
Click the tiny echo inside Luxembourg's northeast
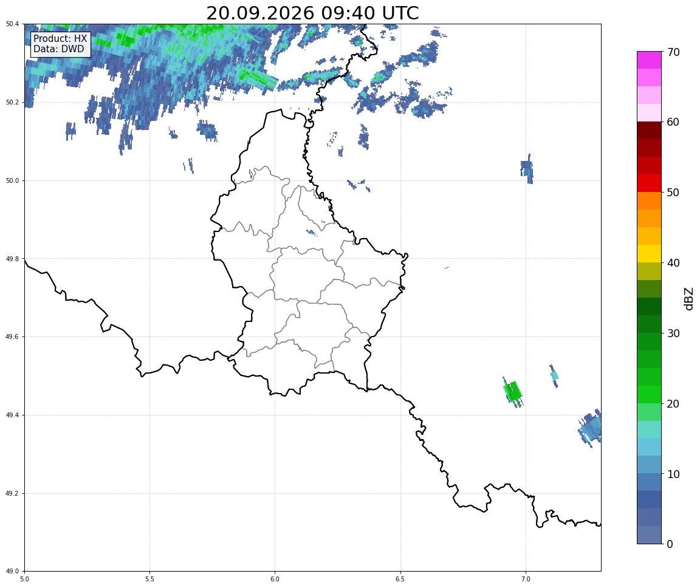pos(312,233)
